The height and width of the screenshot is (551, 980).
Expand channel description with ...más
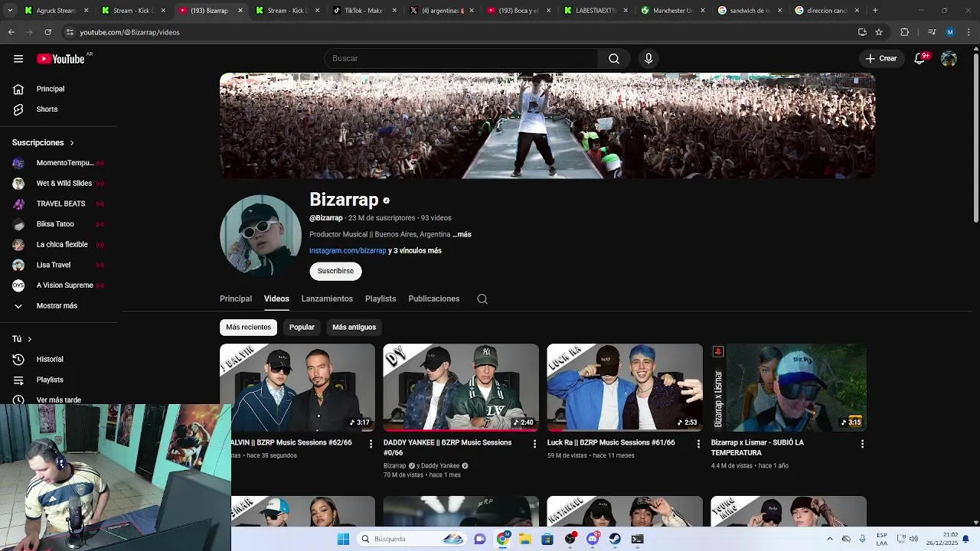coord(462,235)
